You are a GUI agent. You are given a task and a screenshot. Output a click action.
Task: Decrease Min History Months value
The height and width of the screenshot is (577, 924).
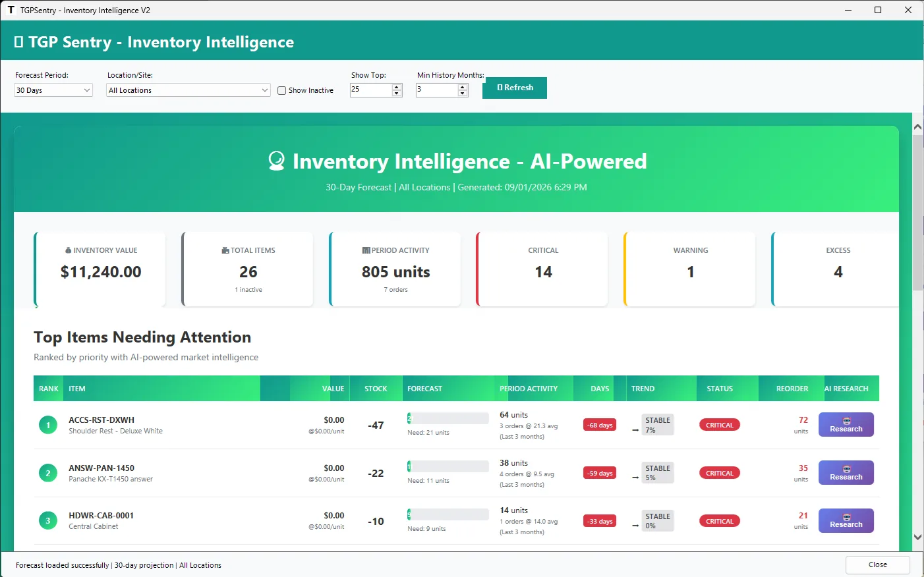pos(463,94)
